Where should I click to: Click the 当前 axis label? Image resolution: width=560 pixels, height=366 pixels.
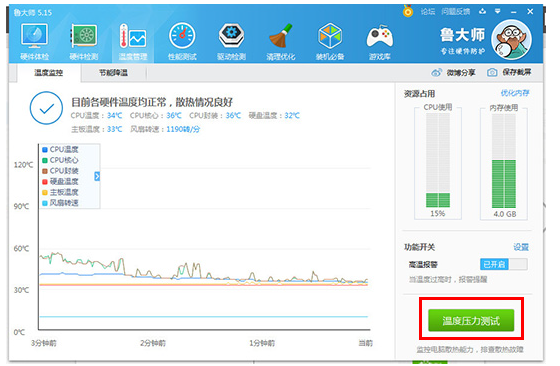tap(366, 343)
